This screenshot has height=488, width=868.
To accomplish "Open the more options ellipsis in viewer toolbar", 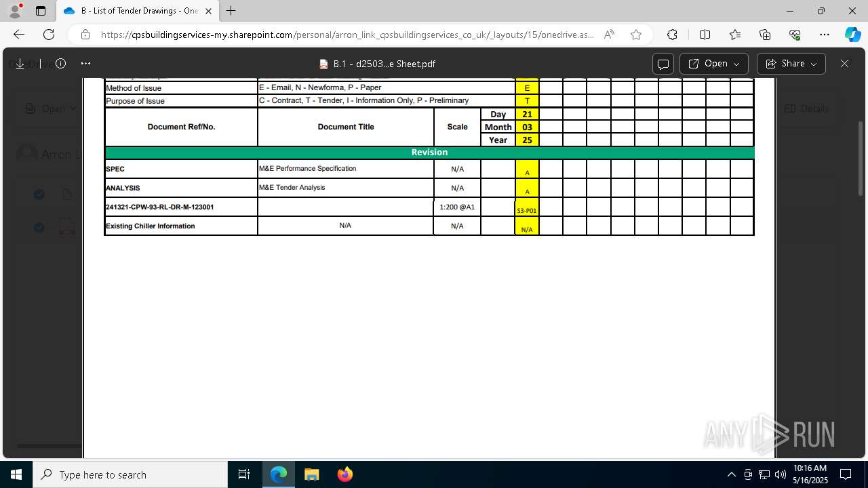I will (x=85, y=64).
